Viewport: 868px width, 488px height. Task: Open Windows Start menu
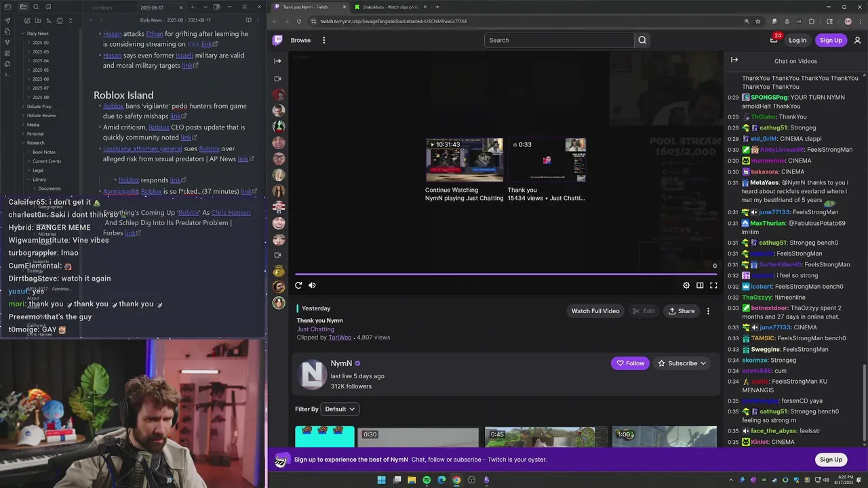coord(381,480)
